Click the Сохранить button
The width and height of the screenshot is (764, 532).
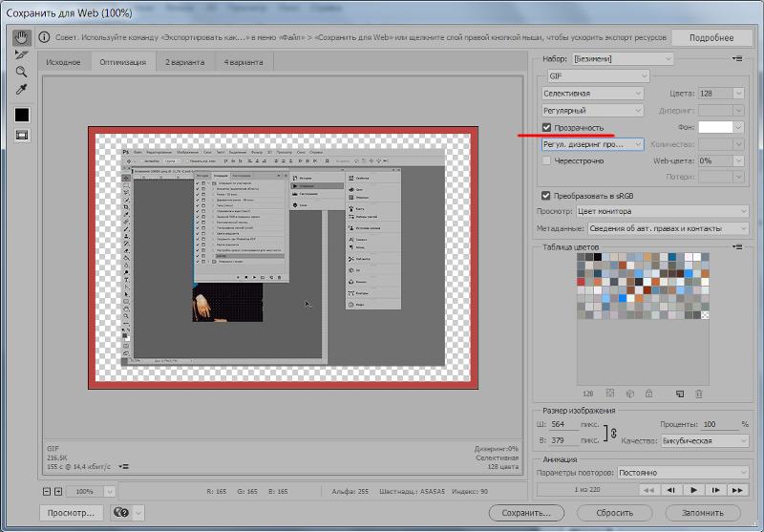526,513
